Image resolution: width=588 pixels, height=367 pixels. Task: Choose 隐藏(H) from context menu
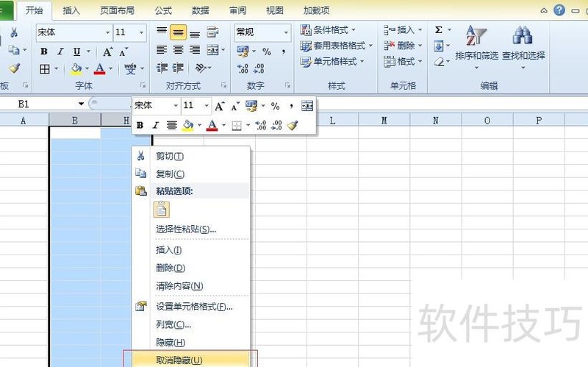pos(190,342)
